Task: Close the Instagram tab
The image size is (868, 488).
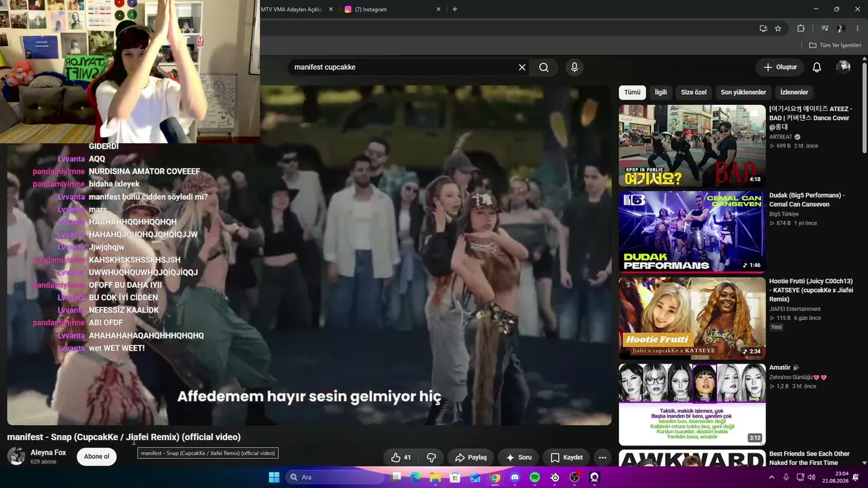Action: (439, 9)
